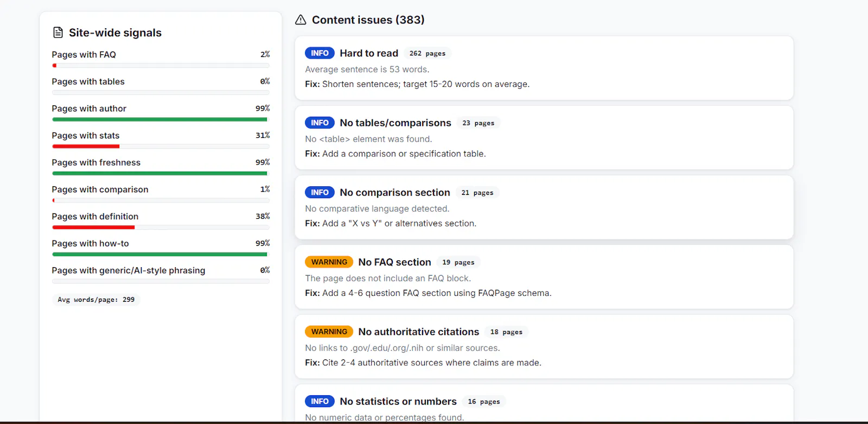Open the No tables/comparisons issue title

coord(395,123)
